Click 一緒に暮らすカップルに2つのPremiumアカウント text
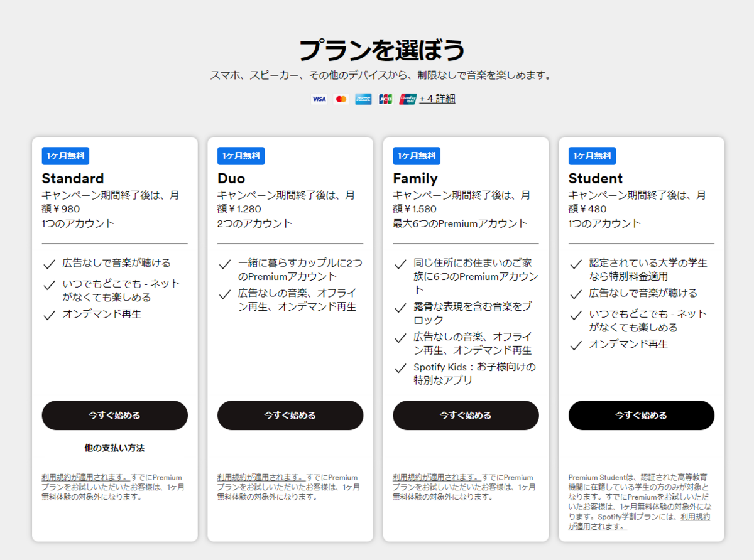The width and height of the screenshot is (754, 560). click(300, 269)
